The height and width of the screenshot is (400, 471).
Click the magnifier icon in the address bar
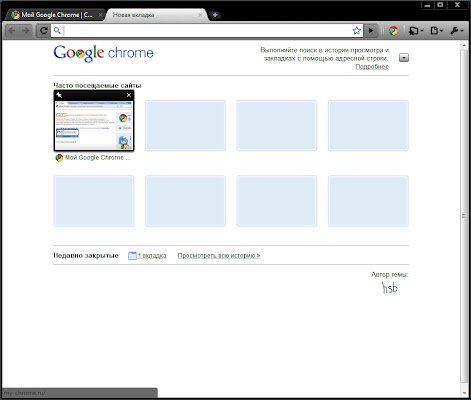(57, 31)
